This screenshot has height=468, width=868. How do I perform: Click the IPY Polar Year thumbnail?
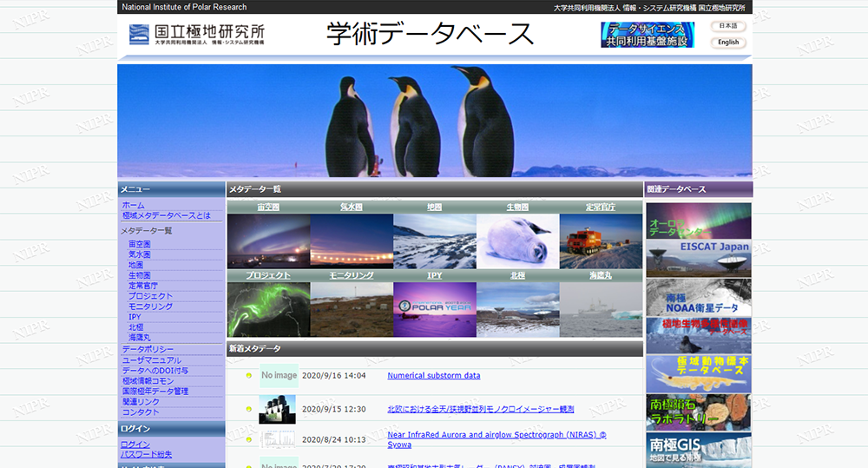[x=434, y=309]
